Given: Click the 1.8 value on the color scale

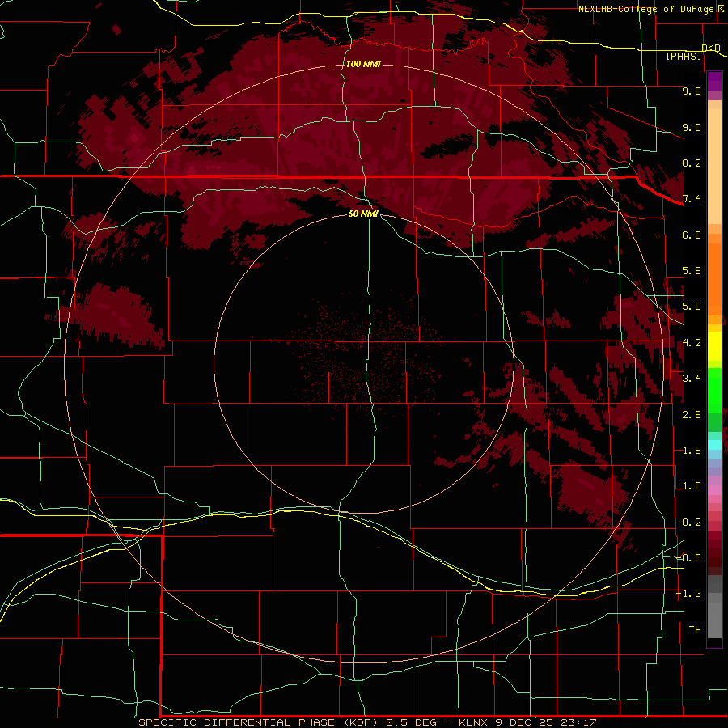Looking at the screenshot, I should [692, 451].
